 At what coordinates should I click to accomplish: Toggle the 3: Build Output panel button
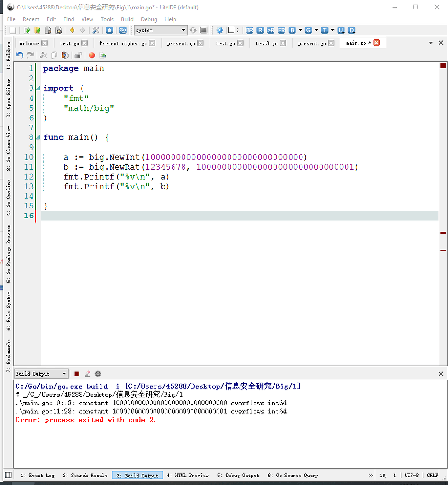[x=137, y=476]
